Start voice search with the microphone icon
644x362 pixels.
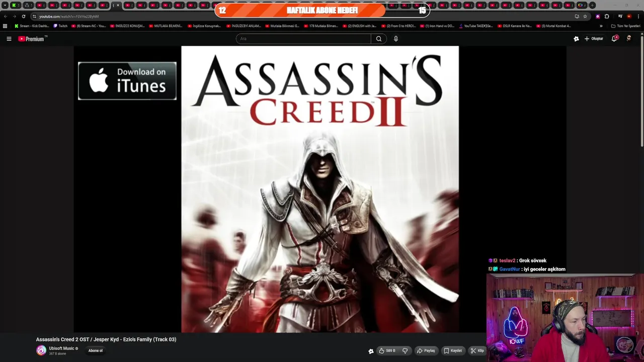coord(396,39)
